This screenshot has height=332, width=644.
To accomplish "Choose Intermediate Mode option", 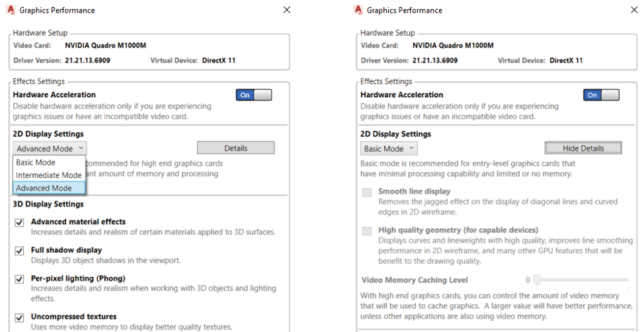I will pyautogui.click(x=48, y=175).
